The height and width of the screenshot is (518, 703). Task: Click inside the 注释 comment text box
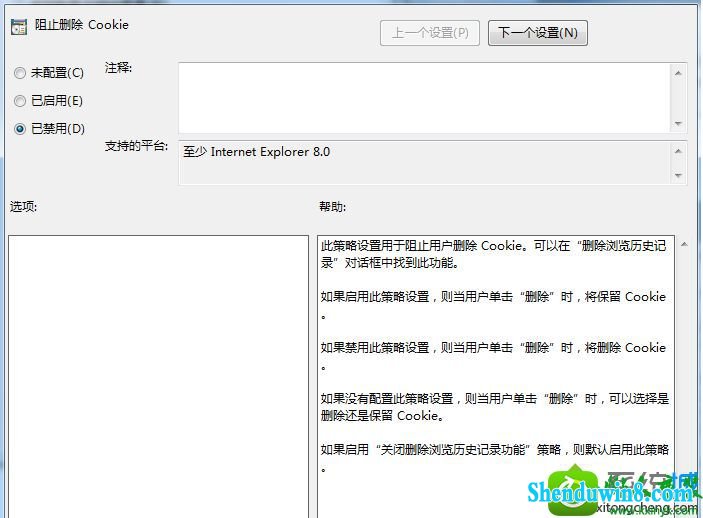[424, 98]
